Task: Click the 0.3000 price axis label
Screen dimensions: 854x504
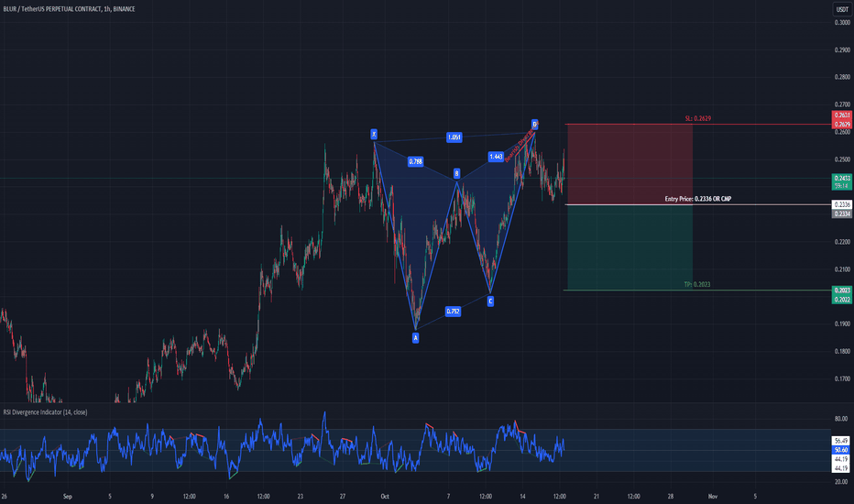Action: [842, 22]
